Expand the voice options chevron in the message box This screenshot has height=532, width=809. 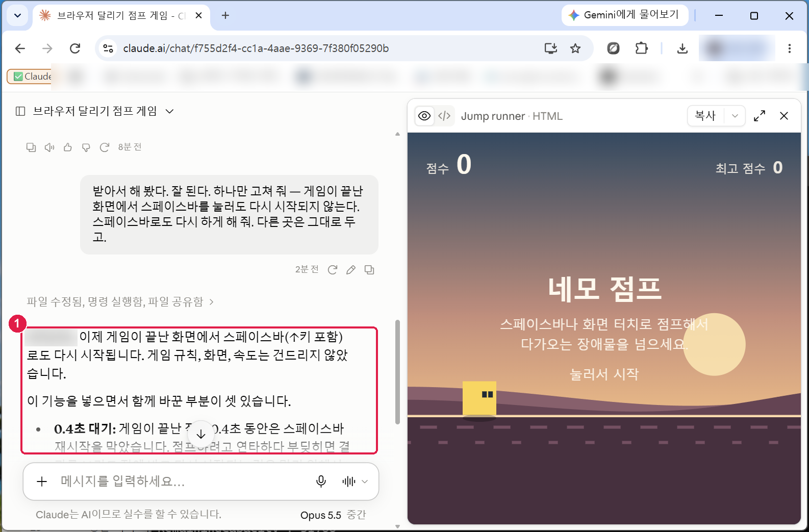click(x=365, y=482)
